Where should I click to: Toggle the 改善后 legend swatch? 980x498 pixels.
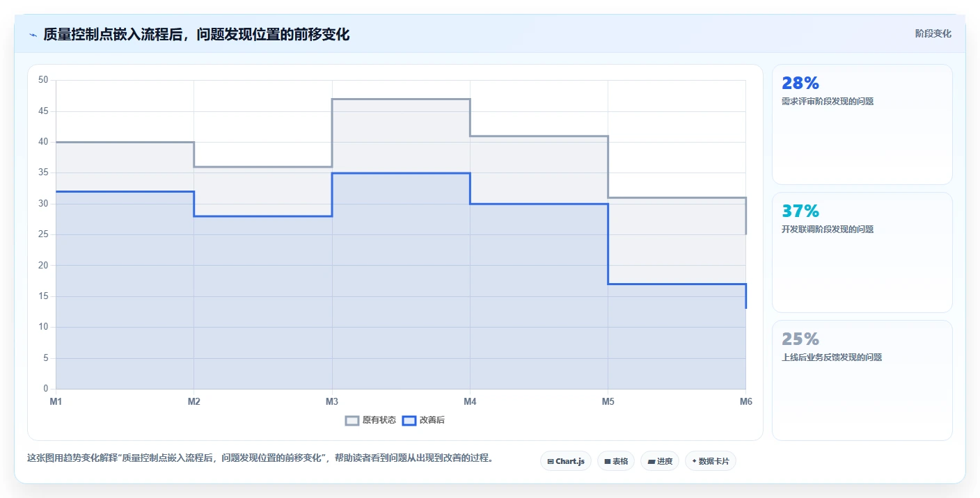point(409,420)
